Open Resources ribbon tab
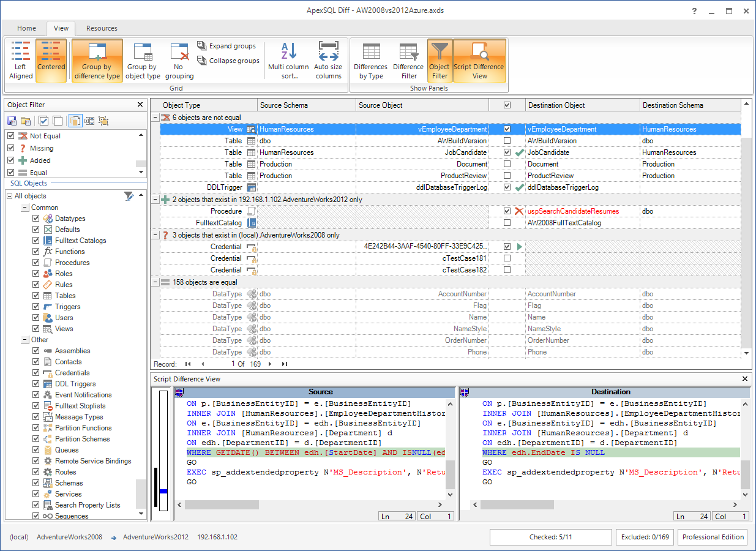The image size is (756, 551). coord(102,28)
